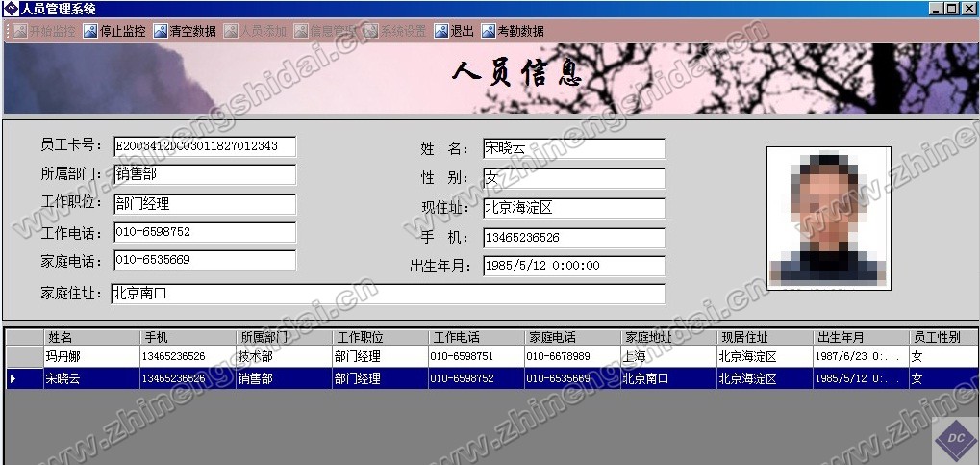Image resolution: width=980 pixels, height=465 pixels.
Task: Click the app icon in title bar
Action: point(11,9)
